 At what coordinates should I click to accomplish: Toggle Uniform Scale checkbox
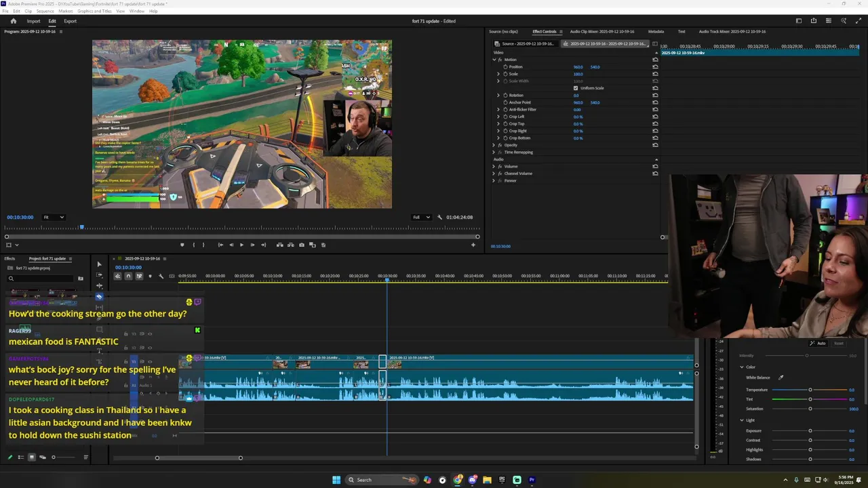click(576, 88)
